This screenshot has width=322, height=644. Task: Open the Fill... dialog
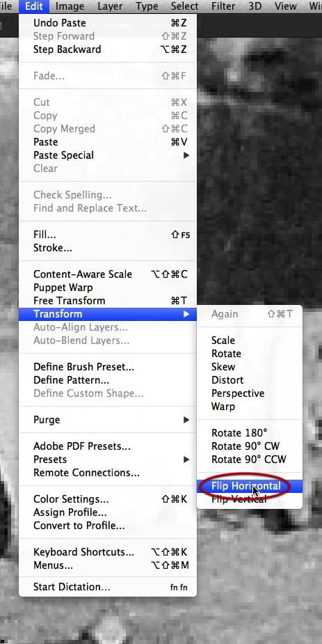[108, 235]
